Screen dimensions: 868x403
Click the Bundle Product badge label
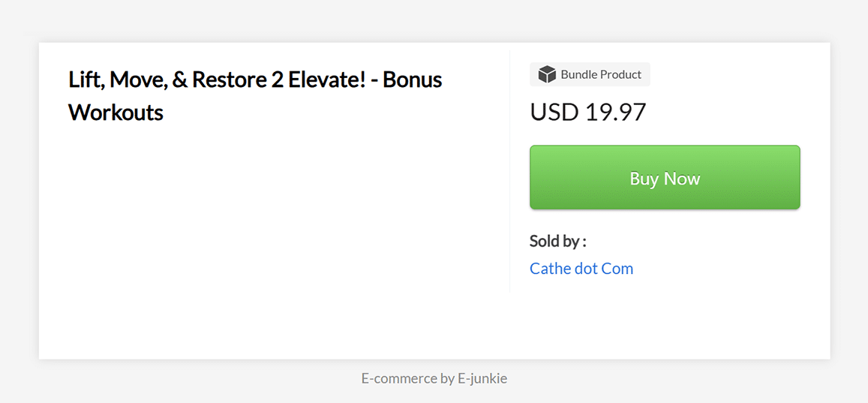(590, 74)
